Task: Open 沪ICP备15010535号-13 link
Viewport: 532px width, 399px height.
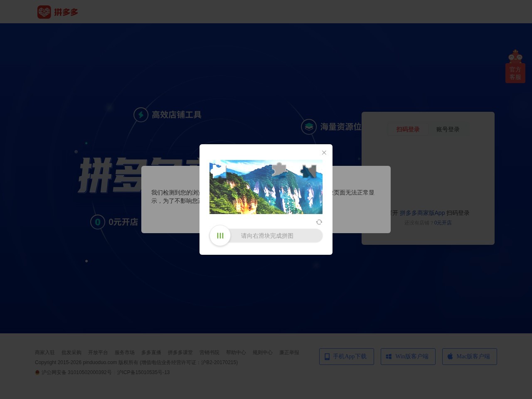Action: click(143, 372)
